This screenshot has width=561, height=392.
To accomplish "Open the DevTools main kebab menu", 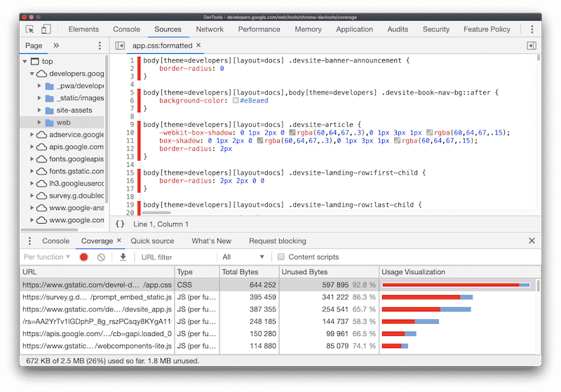I will pos(532,29).
